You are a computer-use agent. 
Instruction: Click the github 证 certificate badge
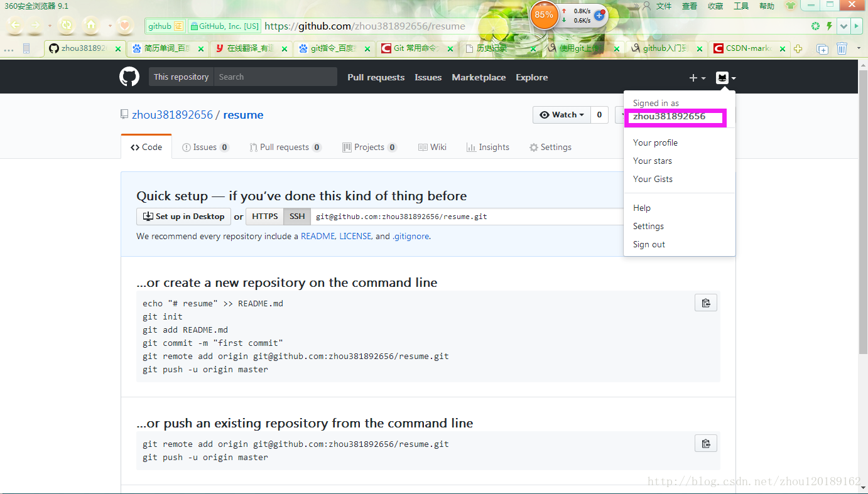(165, 26)
